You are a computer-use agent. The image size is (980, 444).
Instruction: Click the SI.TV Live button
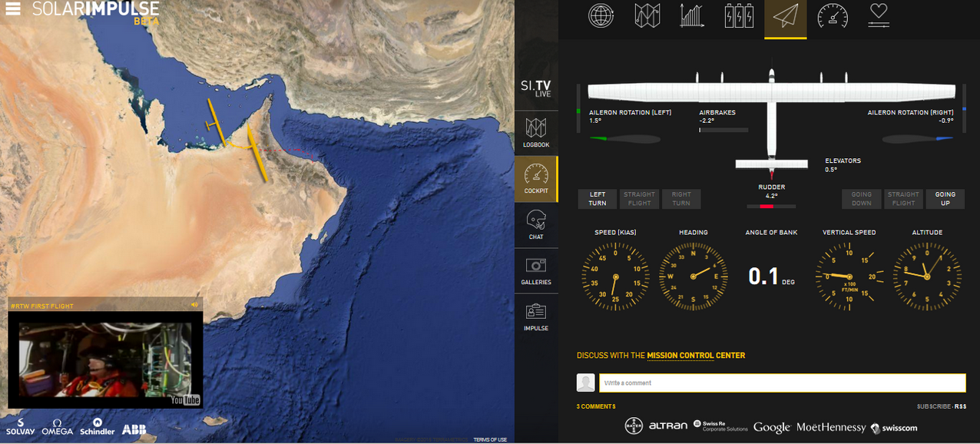pyautogui.click(x=536, y=88)
